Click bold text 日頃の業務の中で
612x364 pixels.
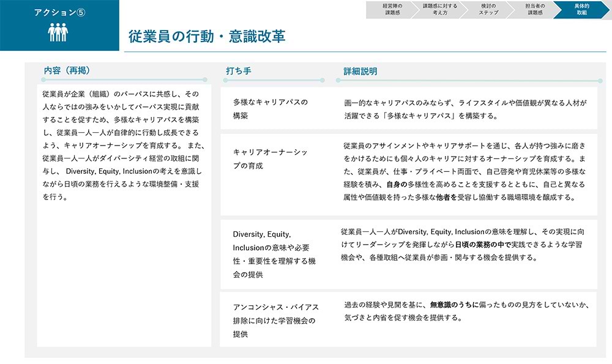(x=483, y=245)
